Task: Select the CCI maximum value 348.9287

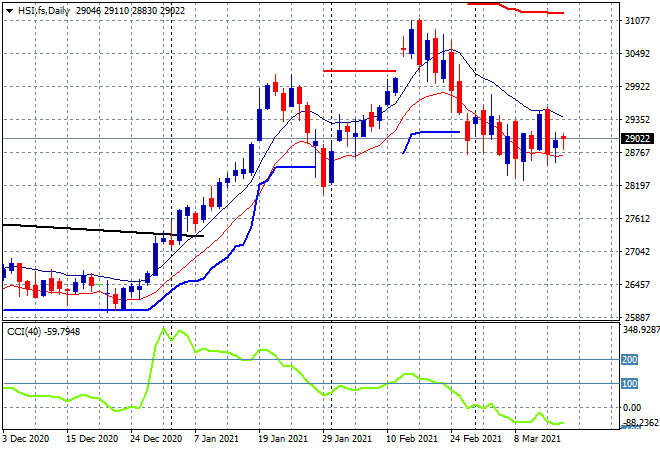Action: pyautogui.click(x=641, y=329)
